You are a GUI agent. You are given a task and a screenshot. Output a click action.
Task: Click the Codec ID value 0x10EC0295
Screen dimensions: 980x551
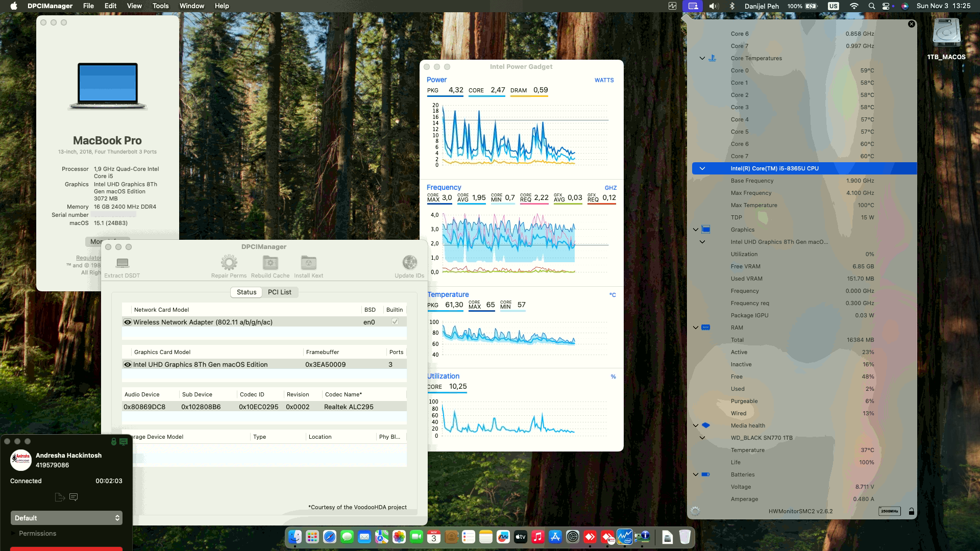259,407
